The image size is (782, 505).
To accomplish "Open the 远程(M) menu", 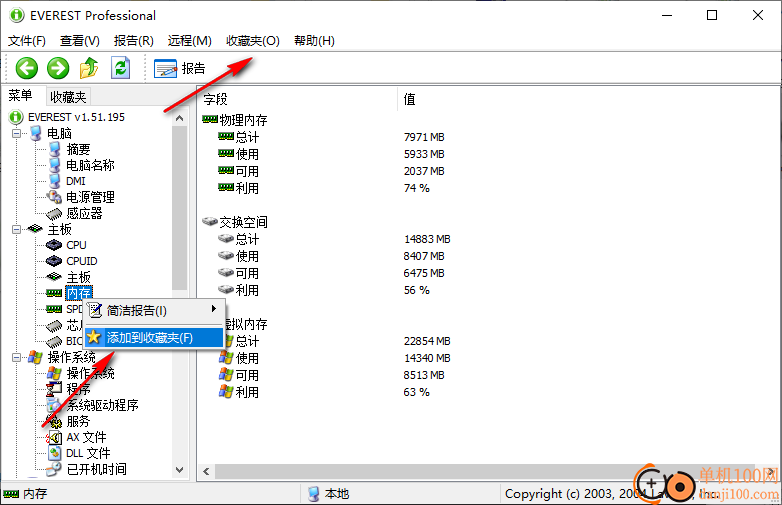I will 190,41.
